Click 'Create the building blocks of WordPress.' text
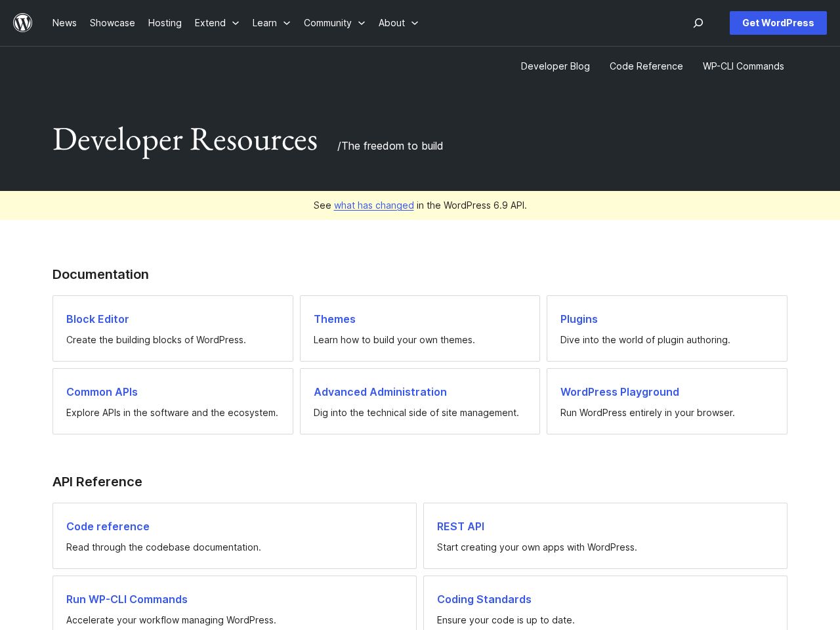The height and width of the screenshot is (630, 840). (x=156, y=340)
